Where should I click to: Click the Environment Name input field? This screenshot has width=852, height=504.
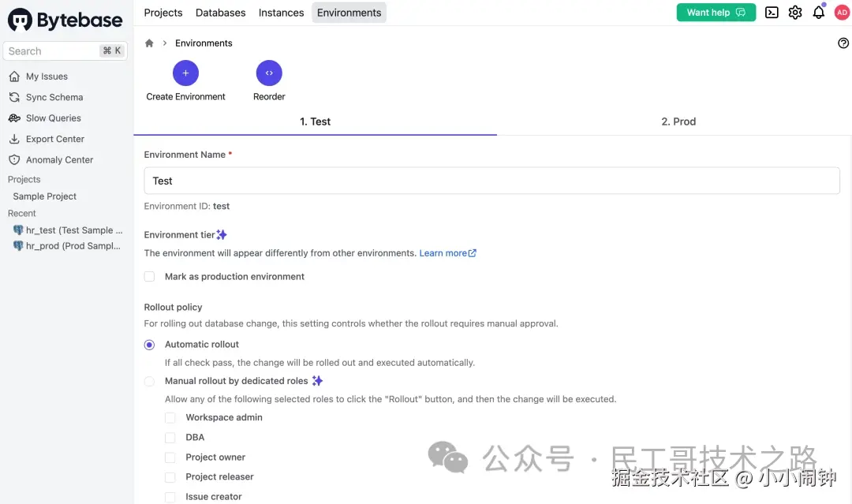coord(491,181)
